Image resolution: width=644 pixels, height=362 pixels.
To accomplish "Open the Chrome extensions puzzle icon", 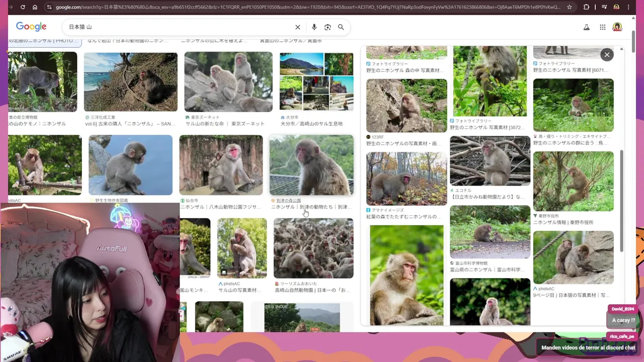I will [586, 7].
